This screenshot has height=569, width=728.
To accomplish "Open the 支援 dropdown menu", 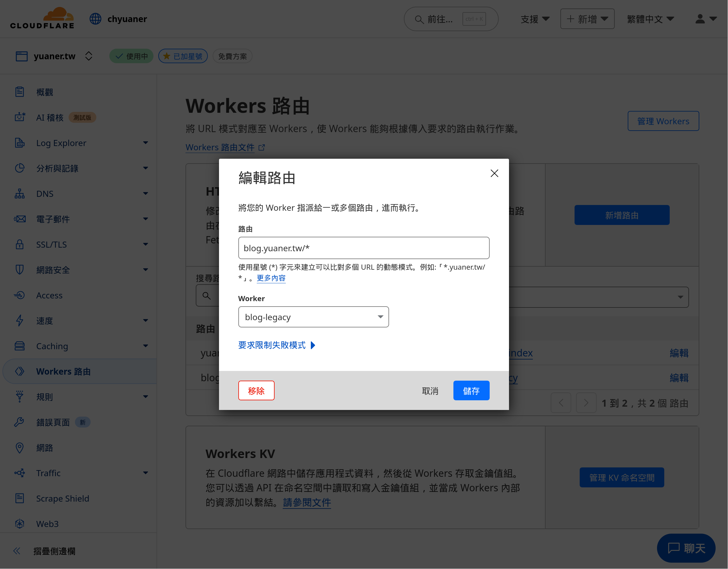I will pyautogui.click(x=535, y=19).
